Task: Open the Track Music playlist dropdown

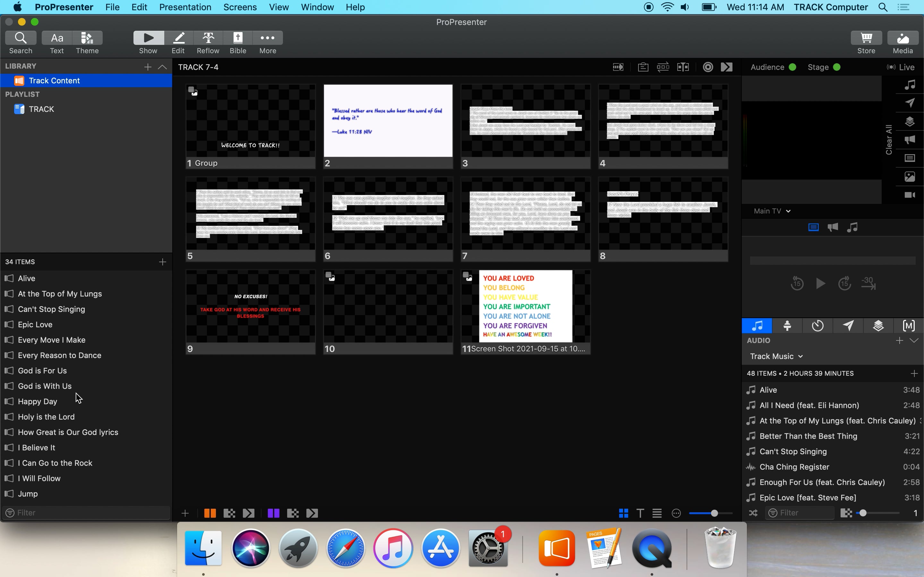Action: pos(775,356)
